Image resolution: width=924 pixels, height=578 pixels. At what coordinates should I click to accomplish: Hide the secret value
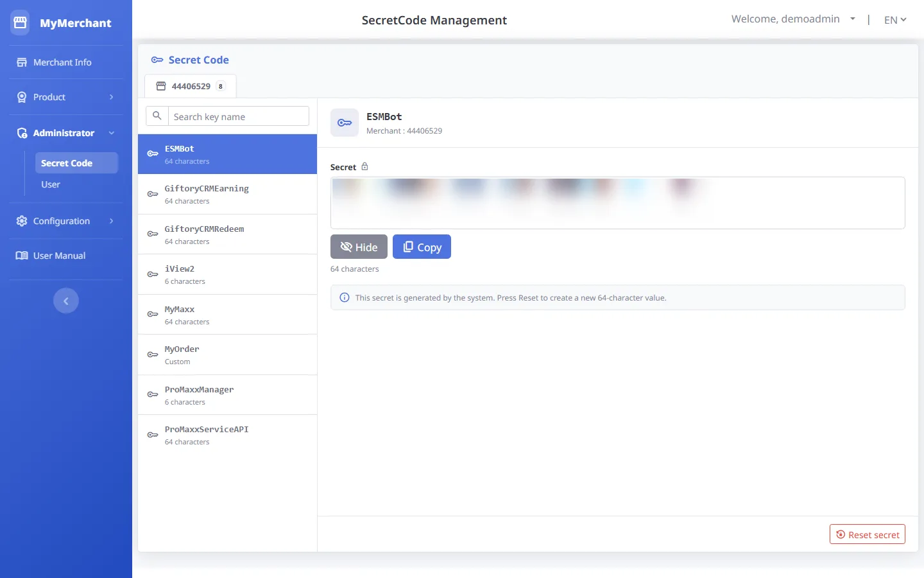pyautogui.click(x=359, y=247)
